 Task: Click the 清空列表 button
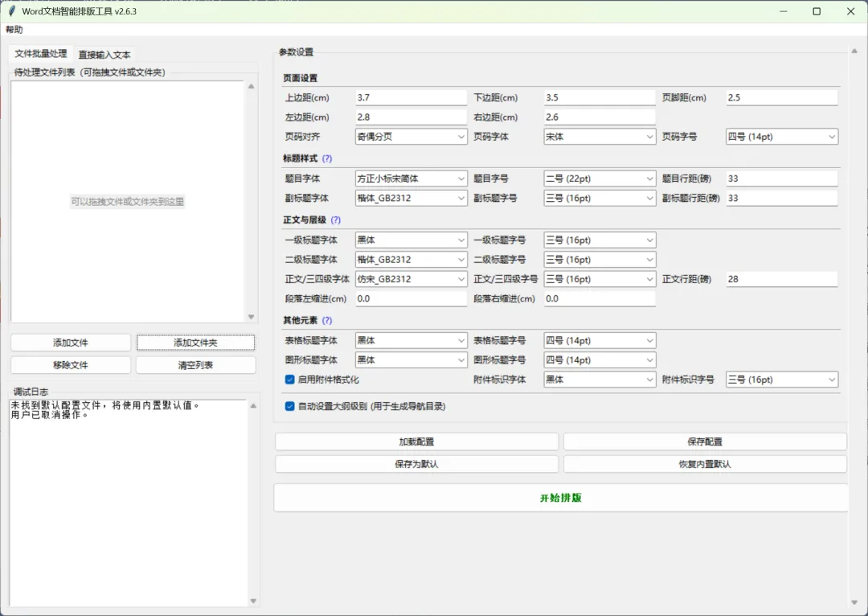(x=195, y=365)
